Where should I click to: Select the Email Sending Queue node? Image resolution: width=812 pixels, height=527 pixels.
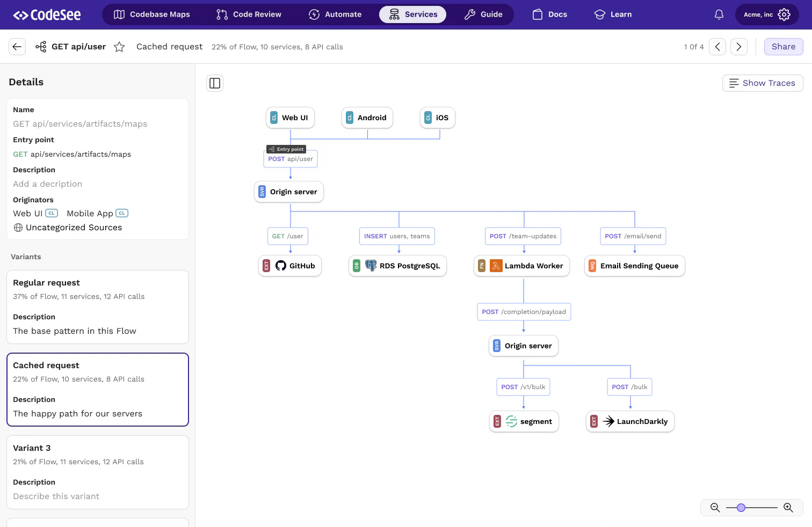point(635,266)
